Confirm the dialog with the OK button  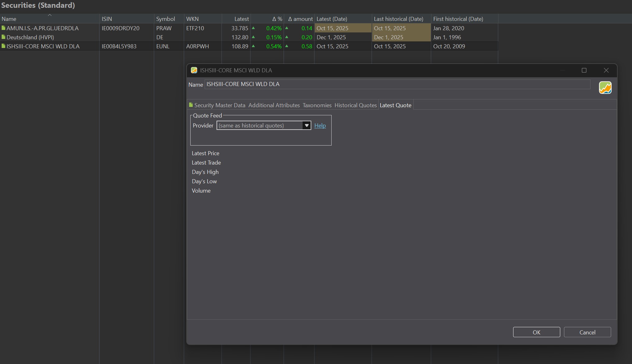[x=536, y=332]
